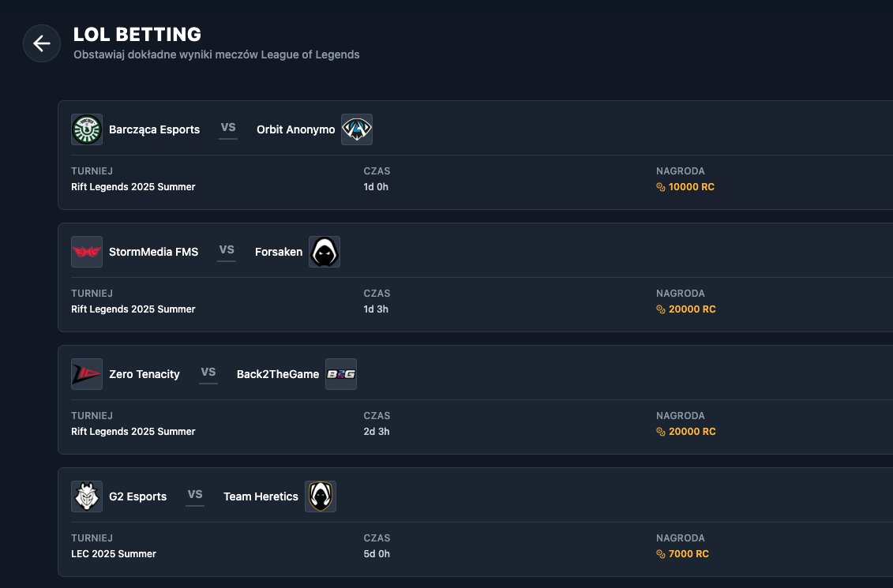The height and width of the screenshot is (588, 893).
Task: Click the LOL BETTING page heading
Action: coord(137,34)
